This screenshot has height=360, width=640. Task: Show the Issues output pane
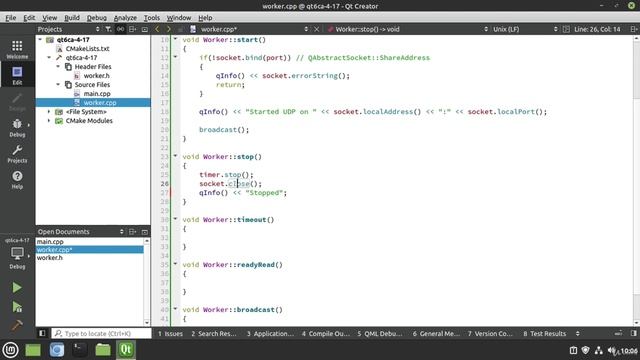point(170,333)
